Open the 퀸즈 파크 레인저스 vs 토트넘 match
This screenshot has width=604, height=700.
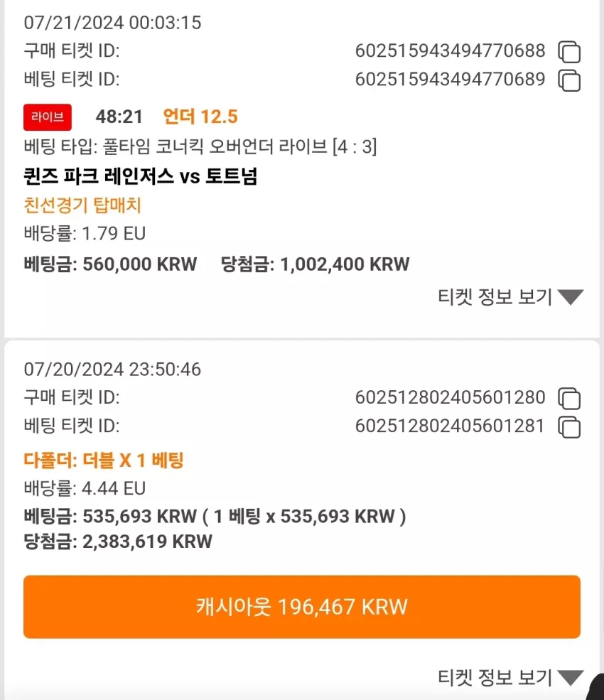[x=141, y=176]
